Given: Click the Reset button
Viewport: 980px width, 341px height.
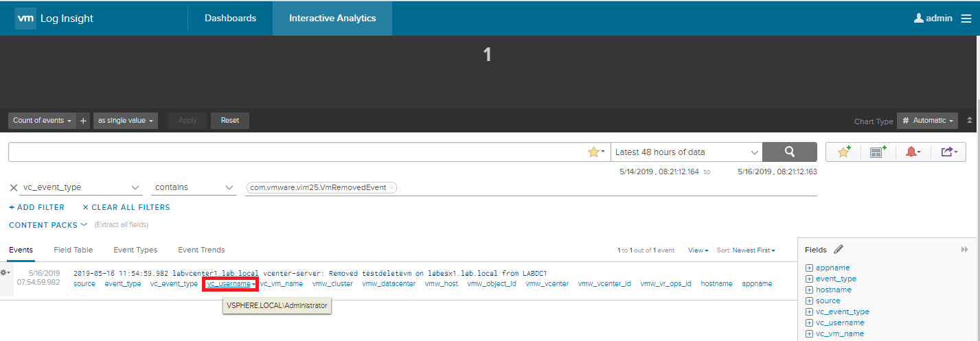Looking at the screenshot, I should point(230,121).
